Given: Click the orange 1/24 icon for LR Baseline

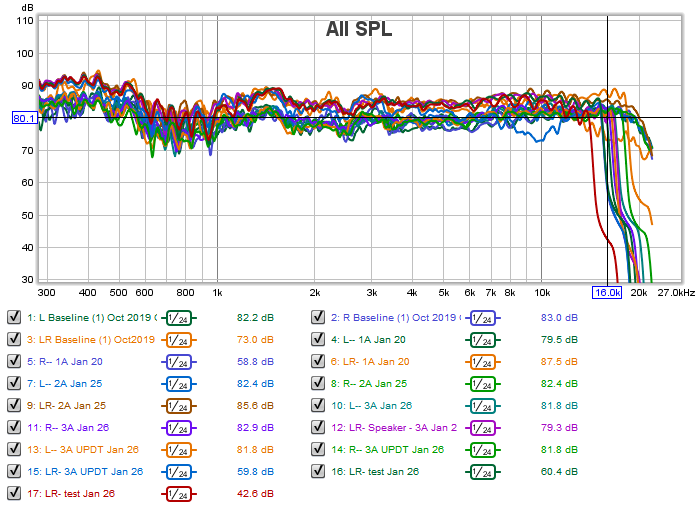Looking at the screenshot, I should pos(179,340).
